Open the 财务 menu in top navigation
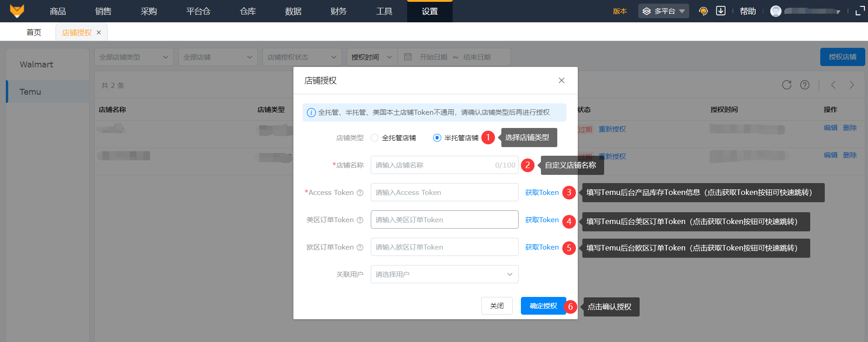The height and width of the screenshot is (342, 868). point(338,11)
